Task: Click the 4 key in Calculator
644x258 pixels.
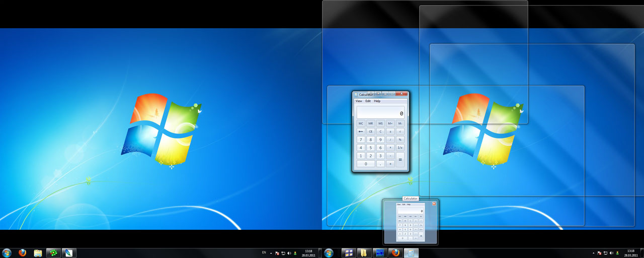Action: (361, 148)
